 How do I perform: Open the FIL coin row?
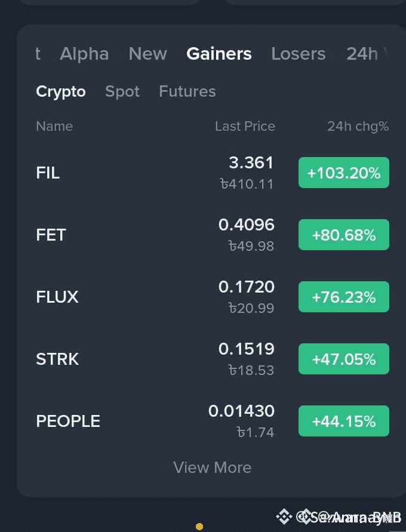click(213, 173)
